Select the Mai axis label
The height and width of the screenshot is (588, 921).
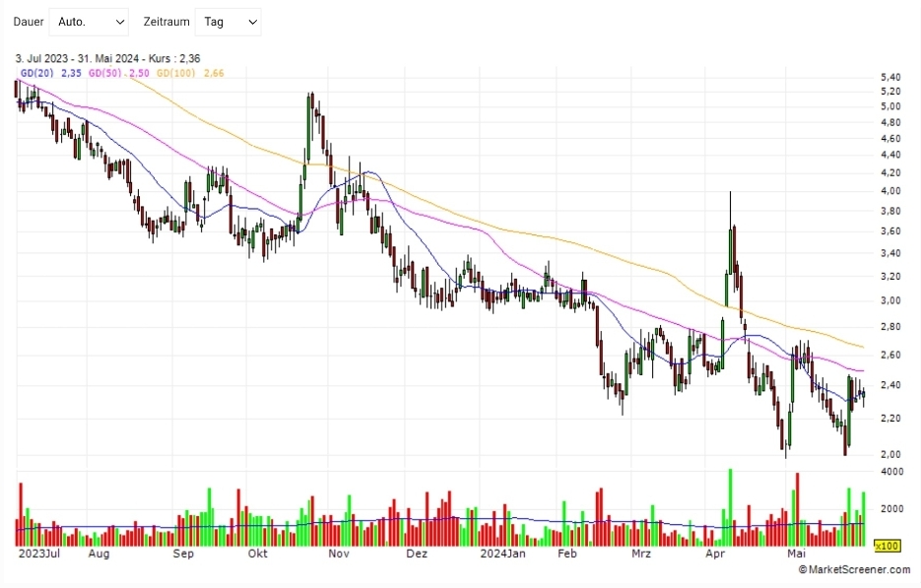click(x=796, y=555)
